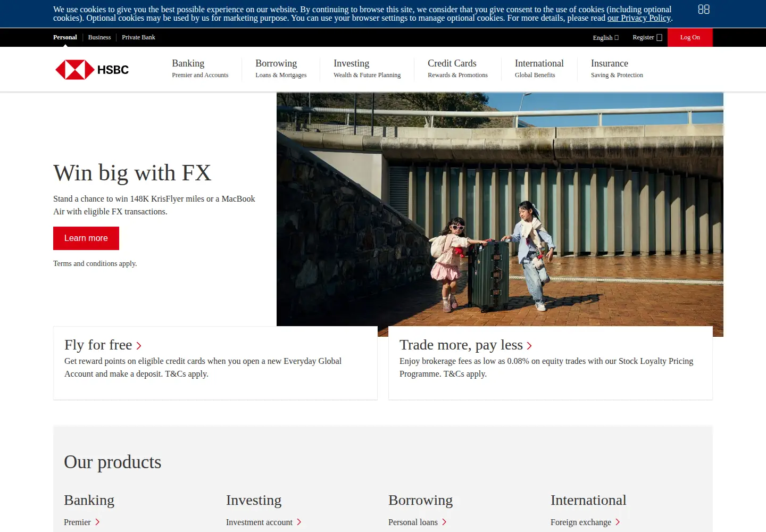
Task: Click the Borrowing heading under Our products
Action: (x=420, y=500)
